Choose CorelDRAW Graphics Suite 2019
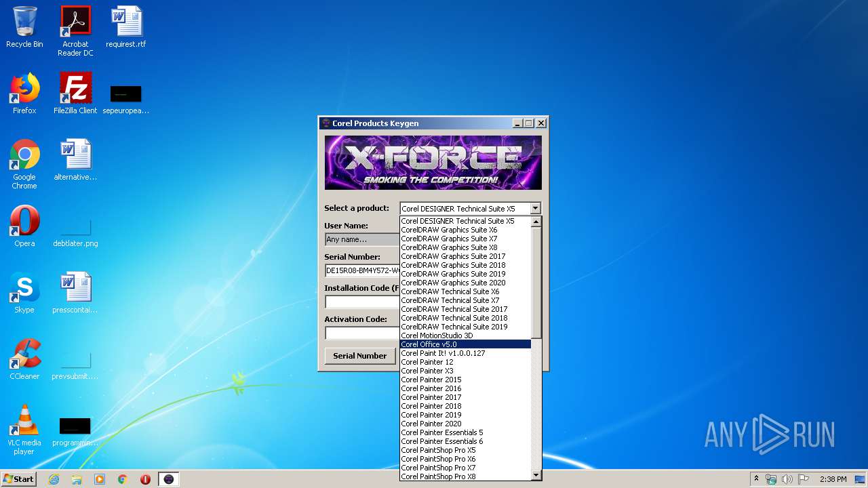This screenshot has height=488, width=868. coord(465,274)
